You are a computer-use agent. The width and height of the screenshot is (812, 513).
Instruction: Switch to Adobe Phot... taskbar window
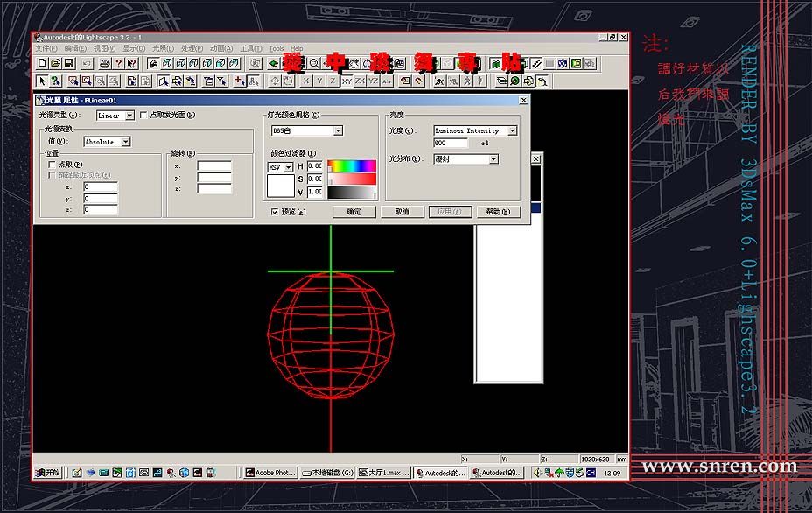pos(271,473)
